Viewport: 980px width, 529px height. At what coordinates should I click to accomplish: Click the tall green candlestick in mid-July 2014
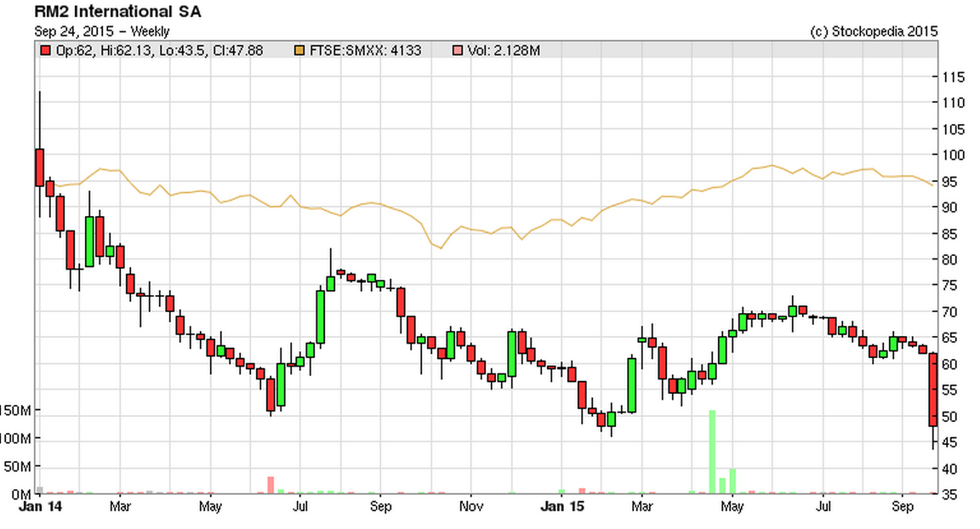[321, 317]
